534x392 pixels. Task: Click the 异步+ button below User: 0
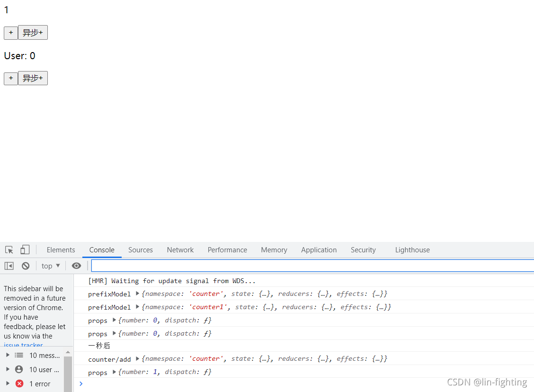33,78
